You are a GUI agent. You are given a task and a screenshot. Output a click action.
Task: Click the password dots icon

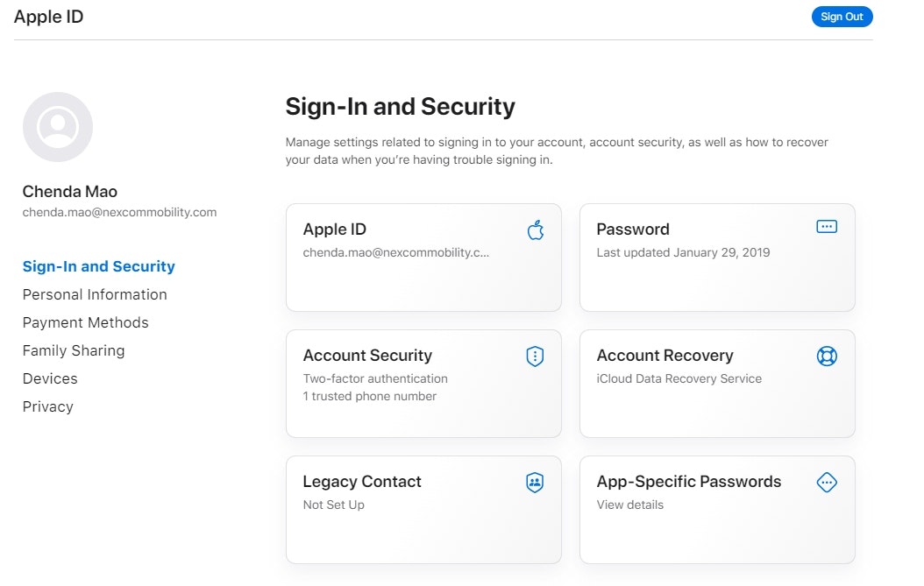tap(826, 227)
